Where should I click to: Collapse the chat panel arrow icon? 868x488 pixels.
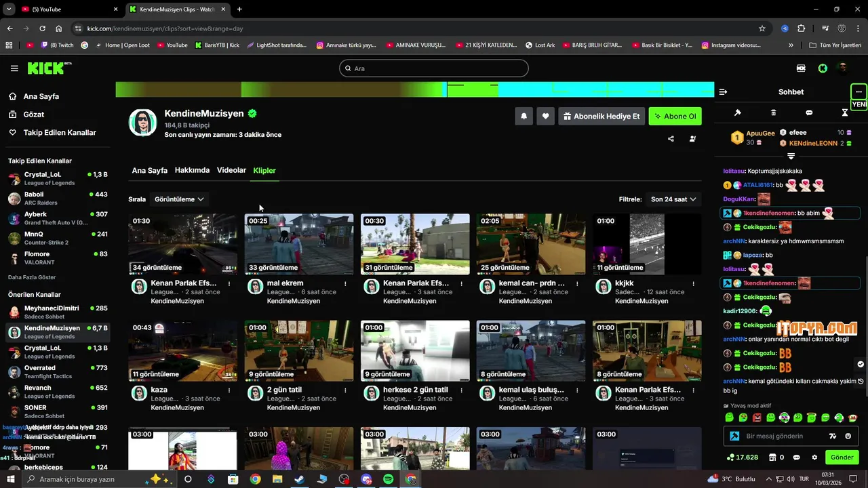pyautogui.click(x=723, y=91)
